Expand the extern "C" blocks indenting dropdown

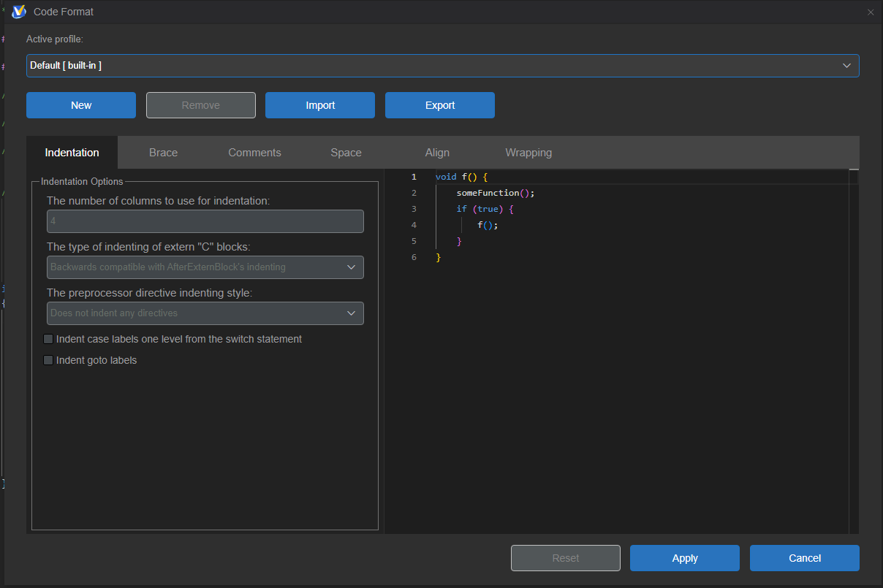click(205, 267)
